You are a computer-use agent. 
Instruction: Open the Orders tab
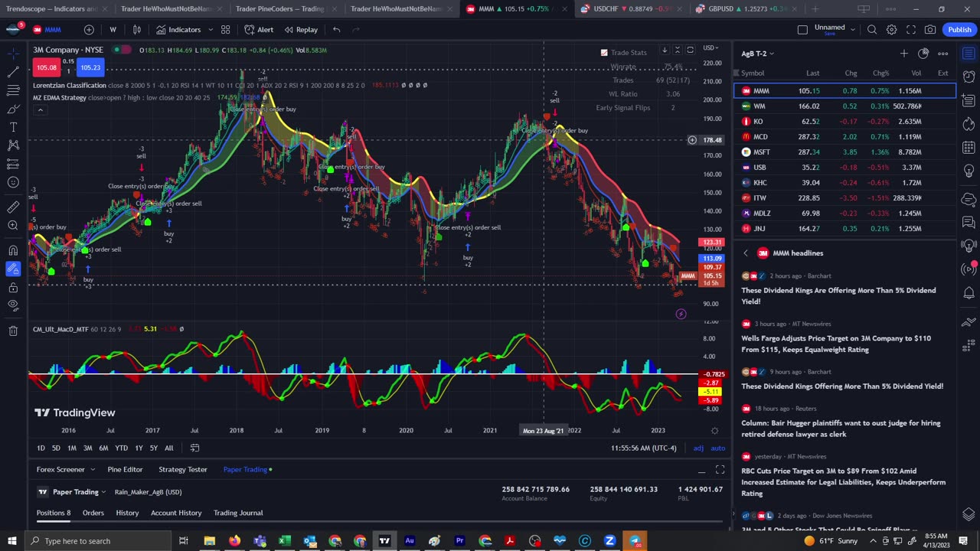pyautogui.click(x=93, y=513)
